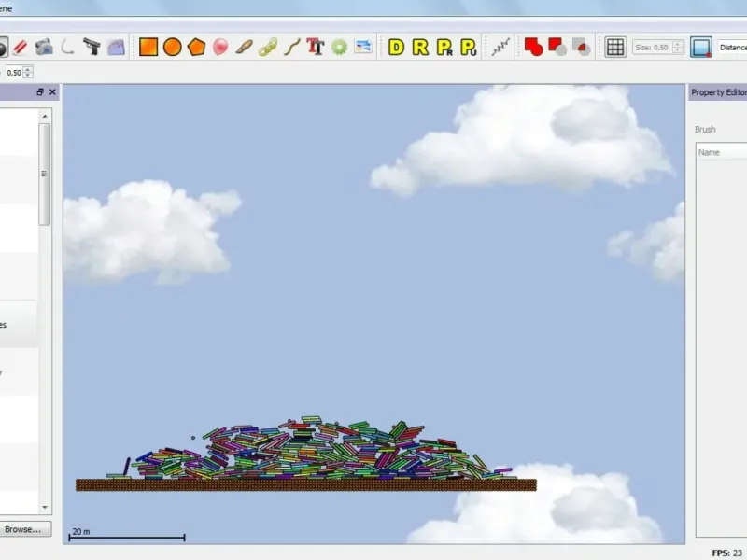Select the red eraser tool
747x560 pixels.
click(20, 48)
